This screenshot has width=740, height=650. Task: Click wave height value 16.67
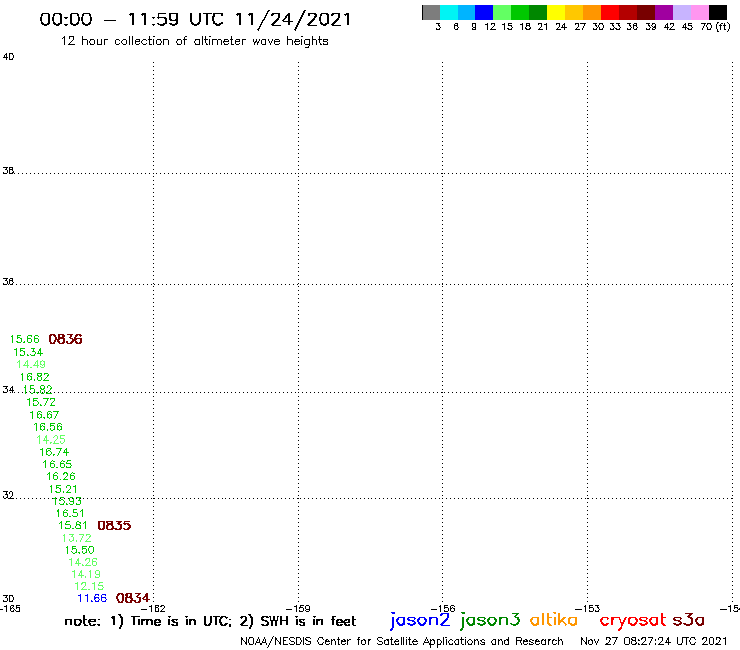(x=44, y=415)
